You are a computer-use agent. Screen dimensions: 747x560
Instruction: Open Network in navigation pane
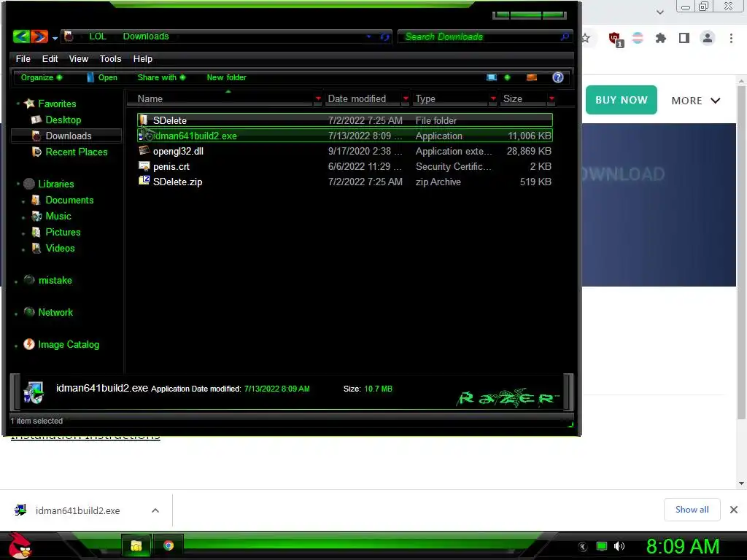(55, 312)
